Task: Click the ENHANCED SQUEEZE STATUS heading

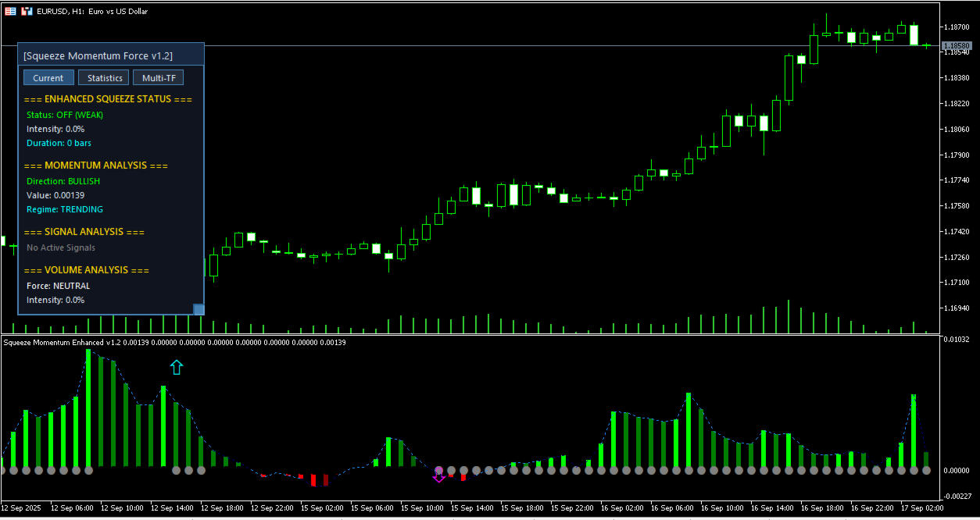Action: point(108,99)
